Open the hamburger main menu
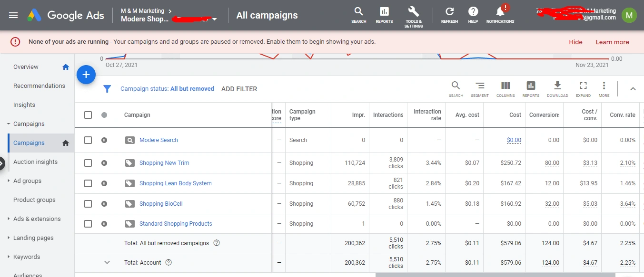 click(13, 15)
